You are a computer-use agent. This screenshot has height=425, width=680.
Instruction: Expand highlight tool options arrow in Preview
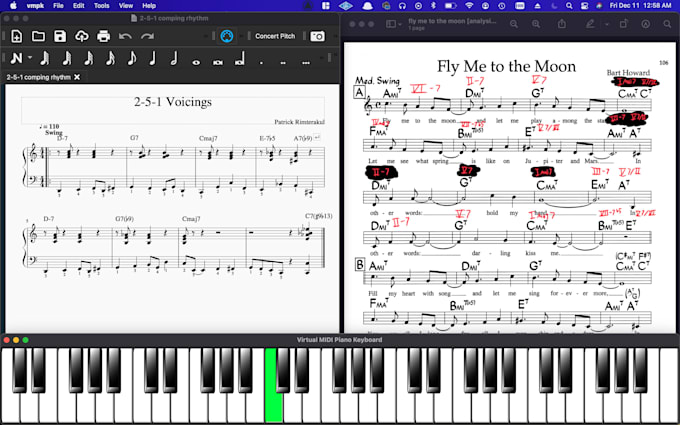click(607, 24)
